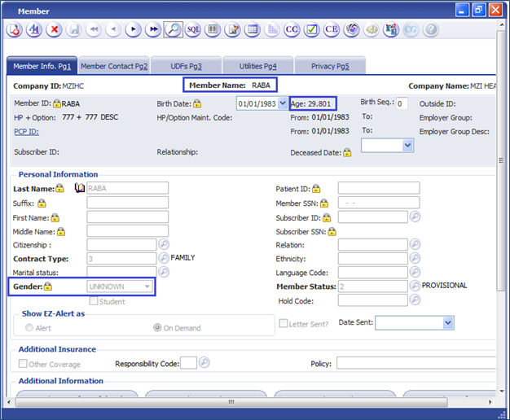510x420 pixels.
Task: Go to the last record arrow
Action: point(152,30)
